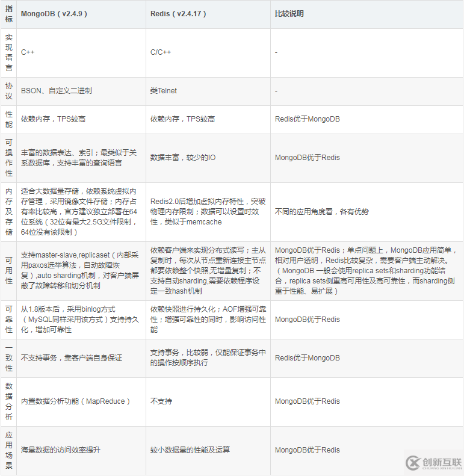Click the '支持master-slave,replicaset' cell
The height and width of the screenshot is (476, 464).
[x=80, y=271]
